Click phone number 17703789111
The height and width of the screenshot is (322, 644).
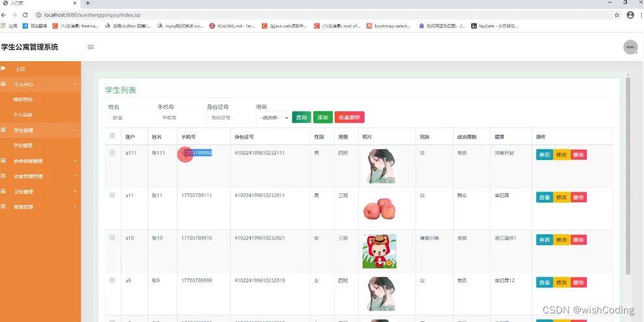pyautogui.click(x=197, y=195)
